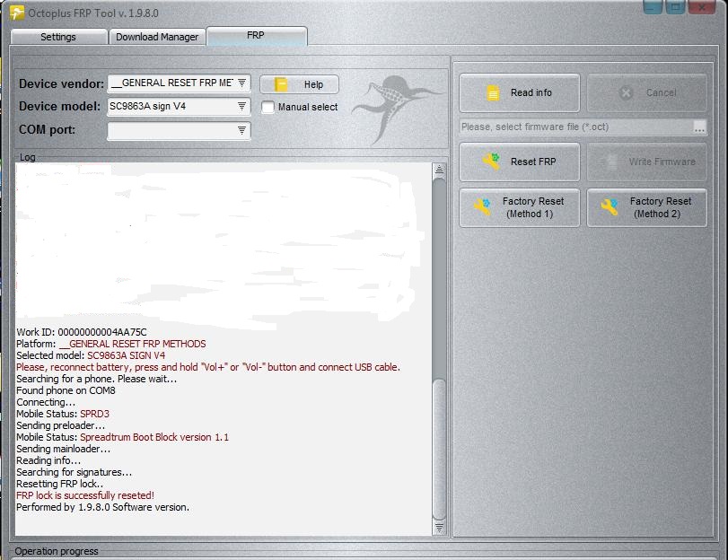The height and width of the screenshot is (560, 728).
Task: Open the Device vendor combo box
Action: (x=179, y=83)
